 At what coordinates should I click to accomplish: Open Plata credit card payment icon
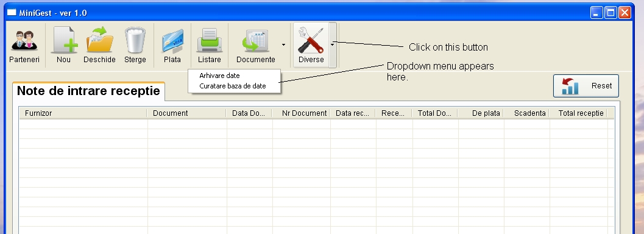tap(172, 45)
